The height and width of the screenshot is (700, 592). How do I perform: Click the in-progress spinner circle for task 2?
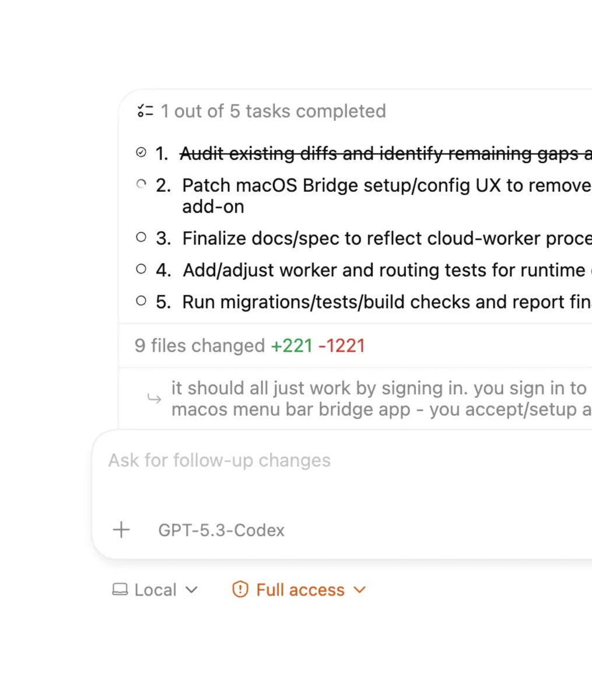141,184
